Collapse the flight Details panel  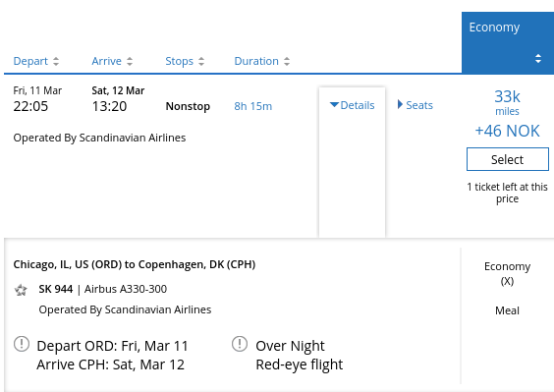click(x=353, y=105)
